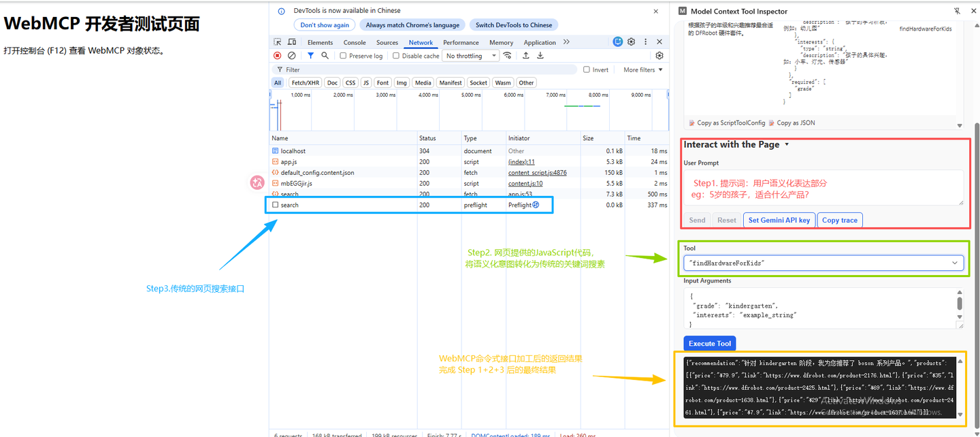Switch to the Console tab
This screenshot has width=980, height=437.
click(x=355, y=42)
